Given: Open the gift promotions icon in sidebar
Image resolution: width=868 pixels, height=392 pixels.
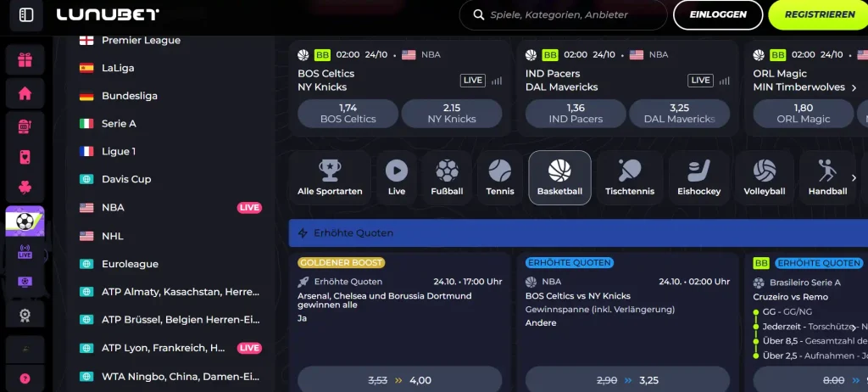Looking at the screenshot, I should [25, 60].
